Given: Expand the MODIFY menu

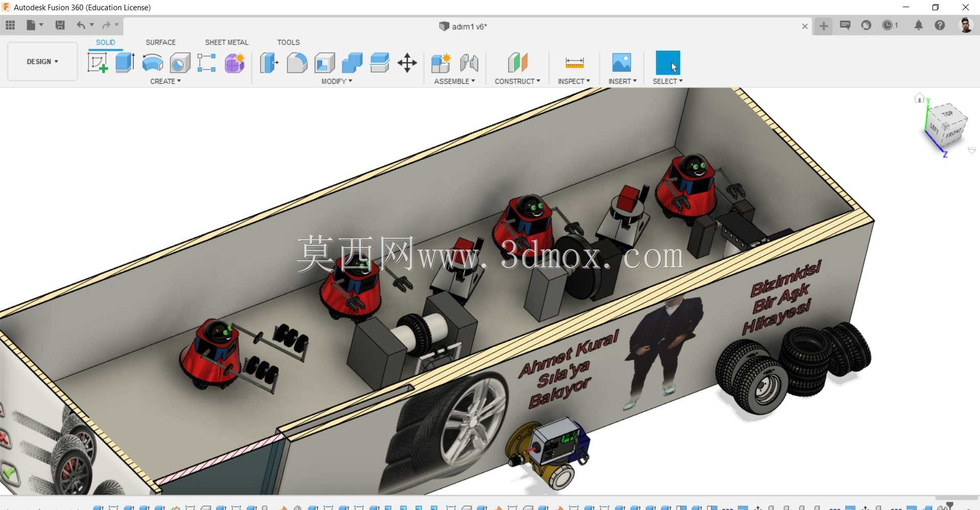Looking at the screenshot, I should pos(337,81).
